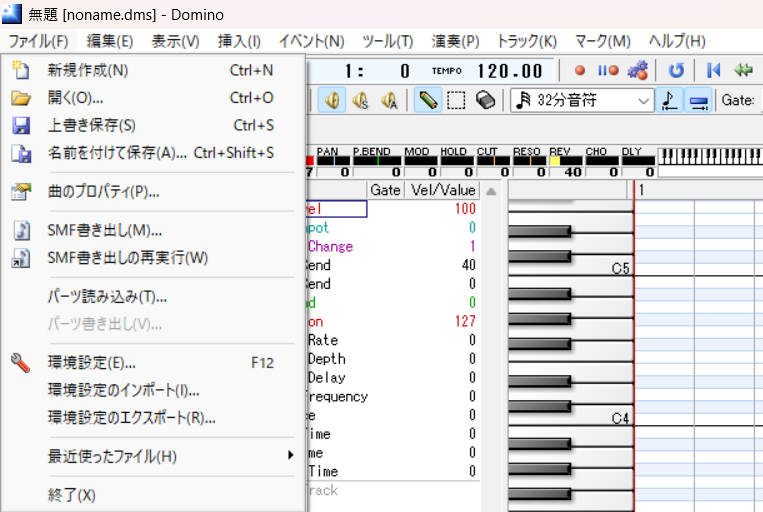763x512 pixels.
Task: Click the C4 piano key
Action: (x=602, y=418)
